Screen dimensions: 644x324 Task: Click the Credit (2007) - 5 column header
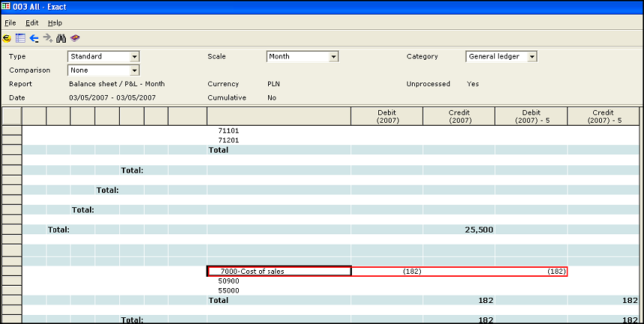point(604,116)
